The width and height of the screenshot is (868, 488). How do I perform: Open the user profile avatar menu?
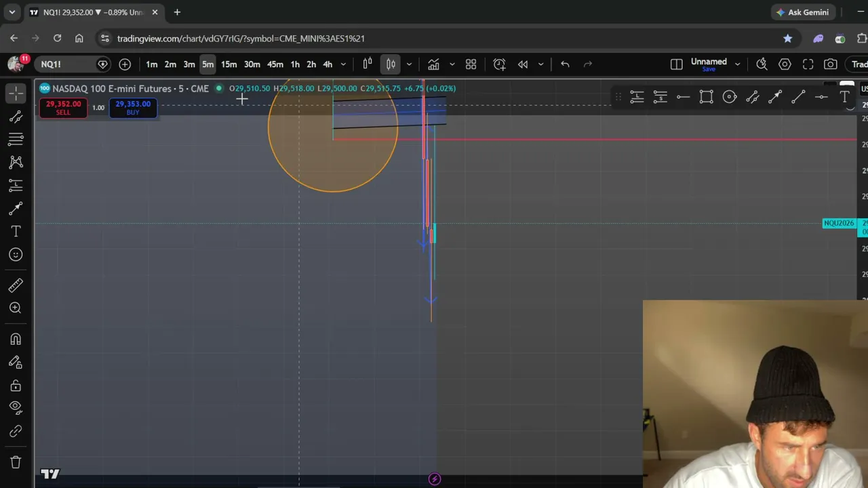pos(15,64)
